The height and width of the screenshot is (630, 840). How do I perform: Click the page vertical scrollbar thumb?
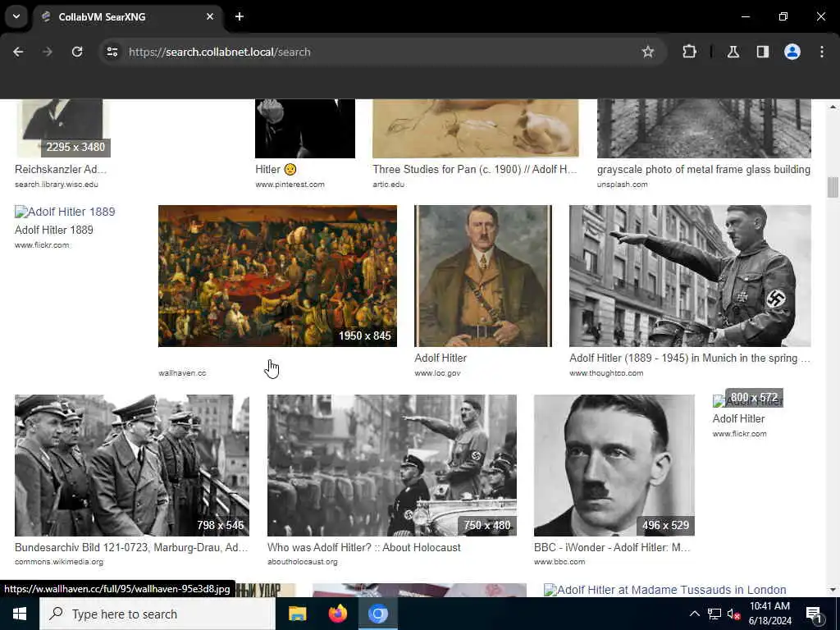point(833,188)
